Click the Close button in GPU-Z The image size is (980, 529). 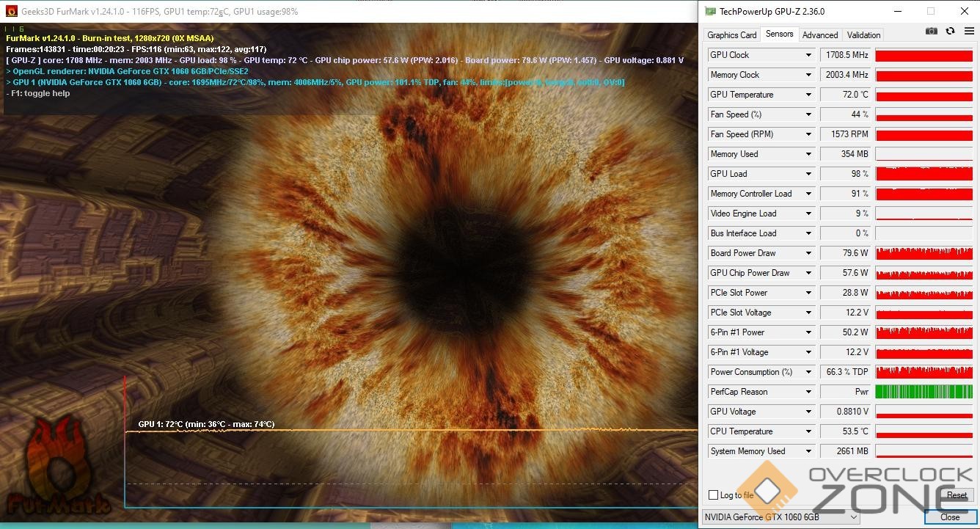950,517
